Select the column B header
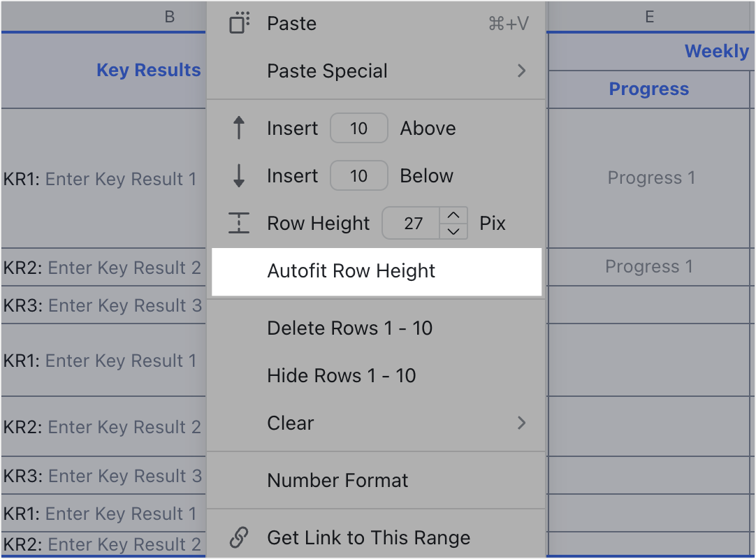The image size is (756, 559). (x=170, y=16)
